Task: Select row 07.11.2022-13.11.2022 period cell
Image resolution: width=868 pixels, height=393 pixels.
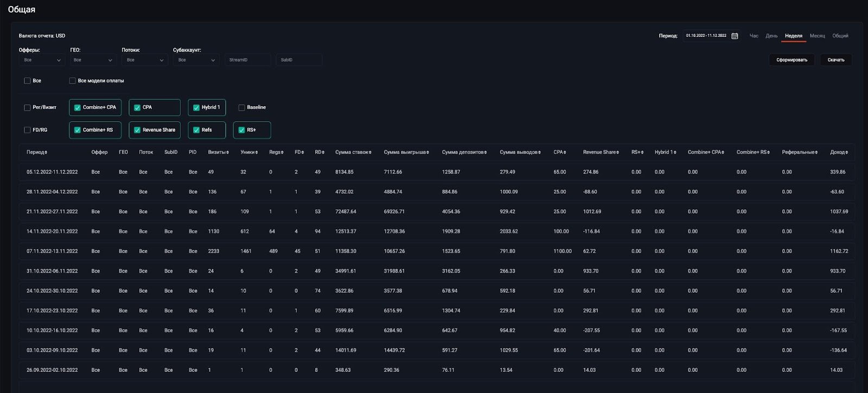Action: [52, 251]
